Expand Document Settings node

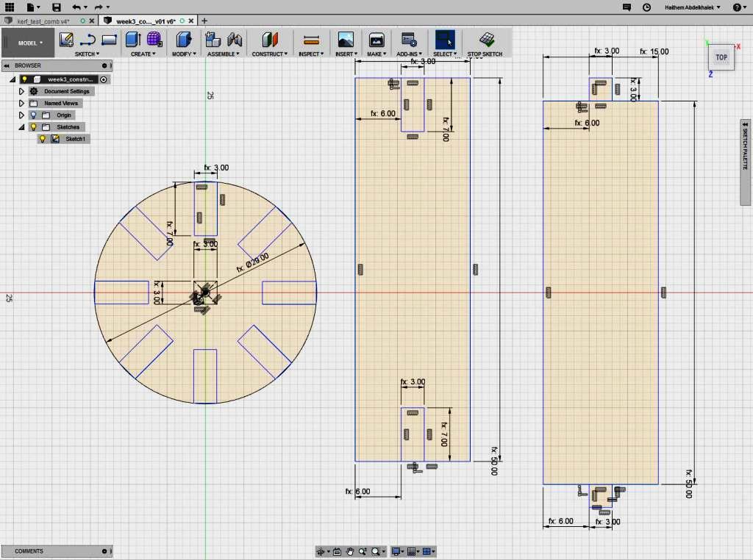[x=21, y=91]
